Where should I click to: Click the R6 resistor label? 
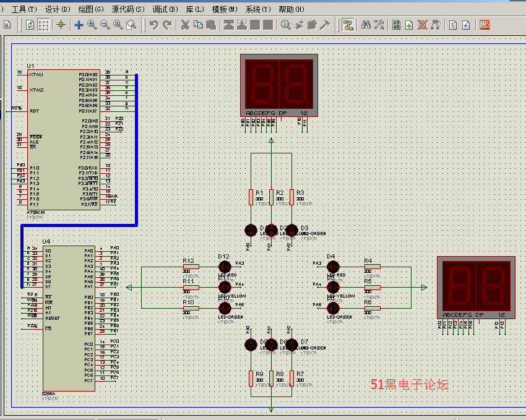point(368,302)
